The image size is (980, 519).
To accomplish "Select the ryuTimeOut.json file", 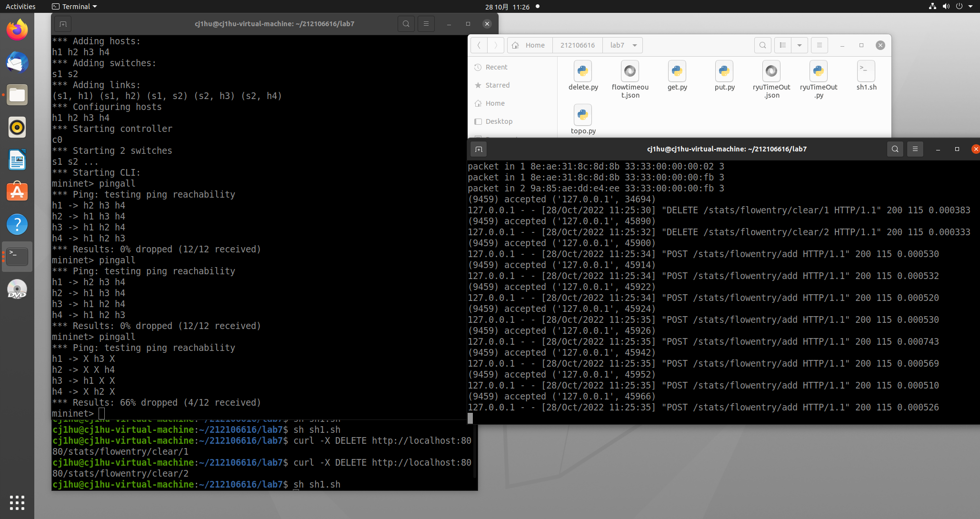I will point(771,80).
